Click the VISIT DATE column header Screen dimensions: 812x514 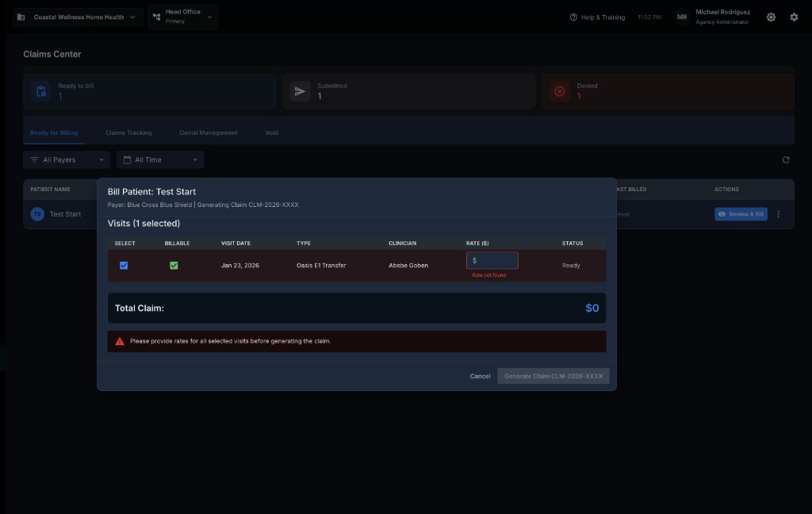coord(236,243)
